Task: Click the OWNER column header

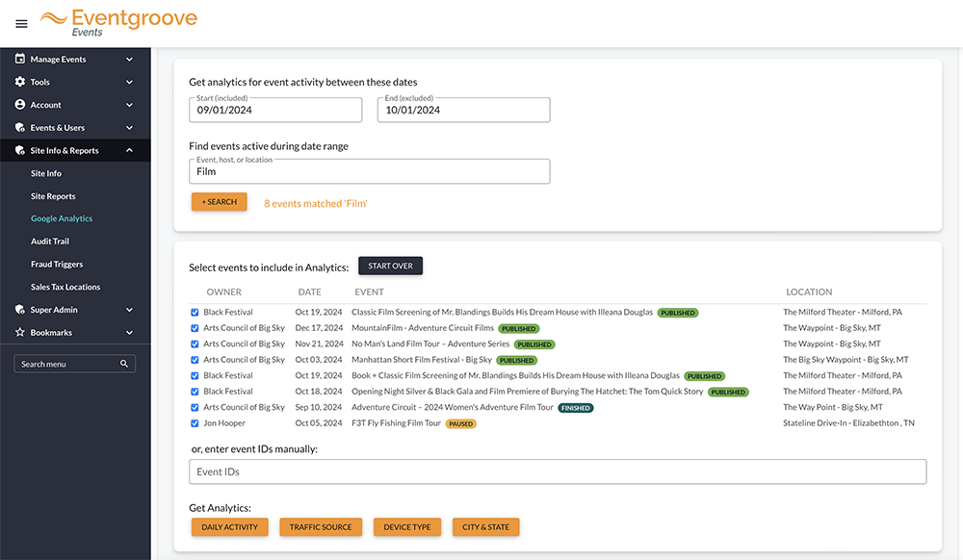Action: pyautogui.click(x=224, y=292)
